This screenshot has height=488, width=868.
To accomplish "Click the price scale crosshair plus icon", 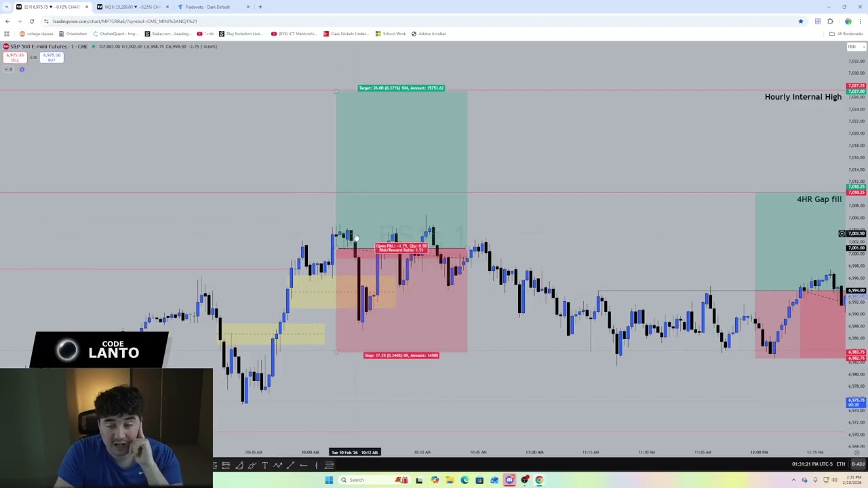I will [x=842, y=233].
